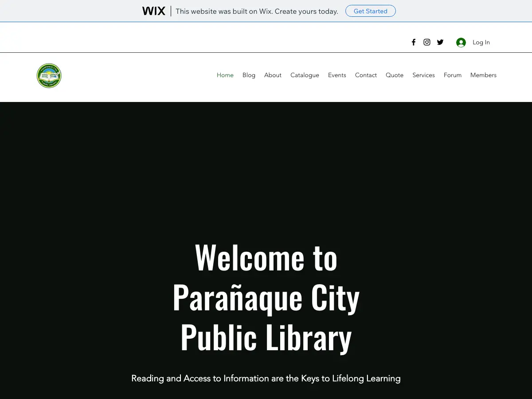Open the Twitter social icon

(x=440, y=42)
